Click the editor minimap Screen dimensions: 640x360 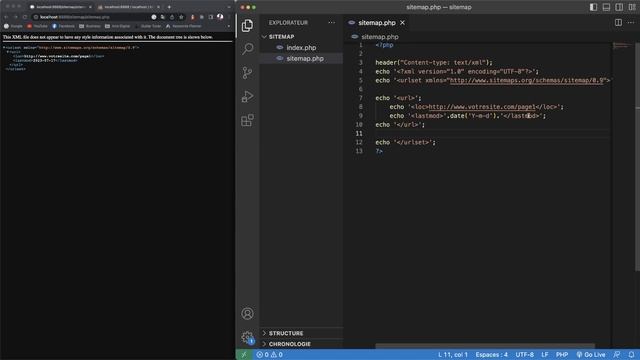click(623, 46)
